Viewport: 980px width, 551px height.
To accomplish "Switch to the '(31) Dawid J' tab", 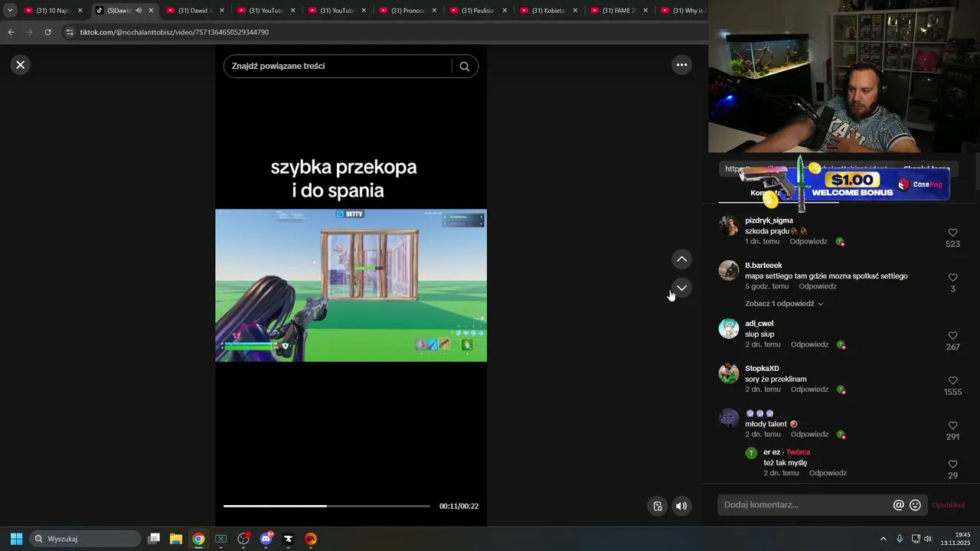I will (195, 11).
